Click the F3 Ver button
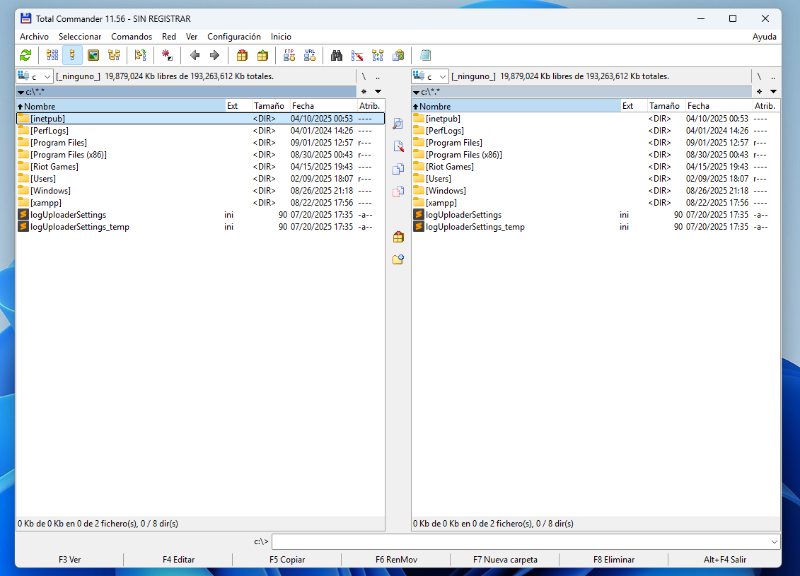800x576 pixels. pos(70,560)
